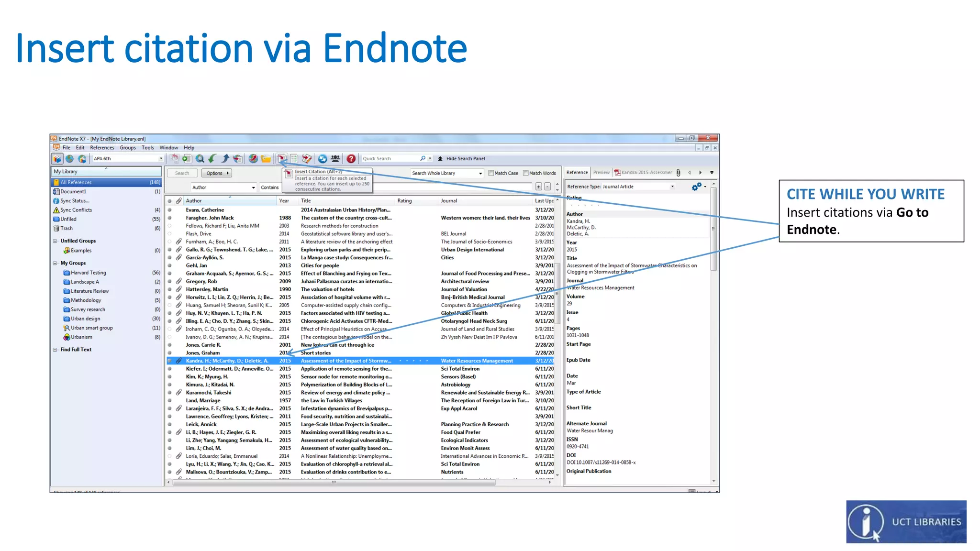Collapse the Find Full Text section
The height and width of the screenshot is (551, 980).
click(x=55, y=350)
